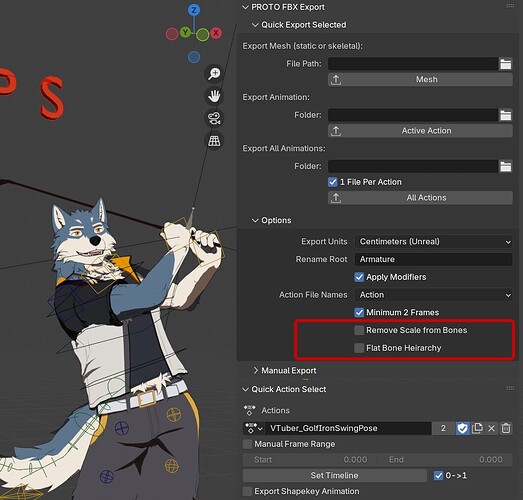The height and width of the screenshot is (500, 523).
Task: Unlink action using X icon
Action: 491,428
